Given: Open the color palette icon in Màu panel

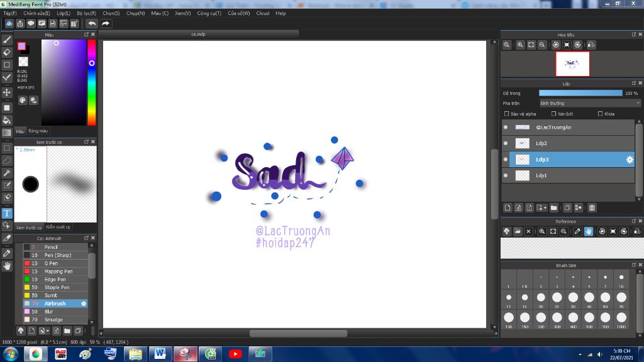Looking at the screenshot, I should [x=23, y=100].
